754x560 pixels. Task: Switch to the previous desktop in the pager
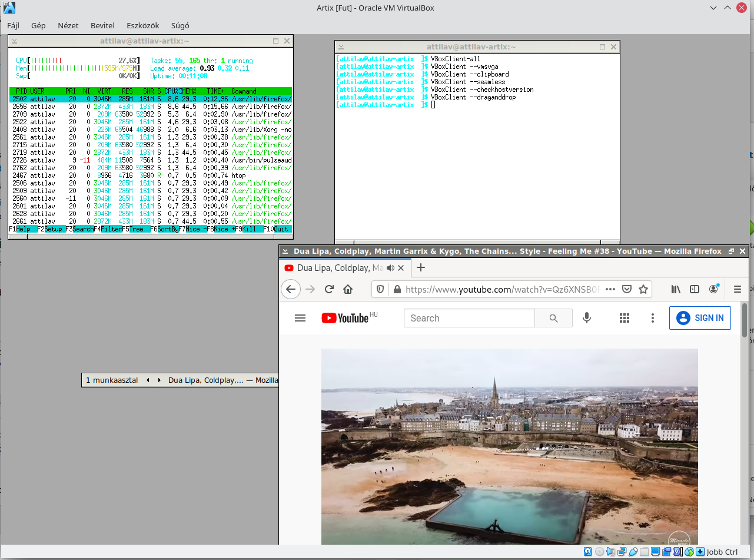tap(148, 380)
